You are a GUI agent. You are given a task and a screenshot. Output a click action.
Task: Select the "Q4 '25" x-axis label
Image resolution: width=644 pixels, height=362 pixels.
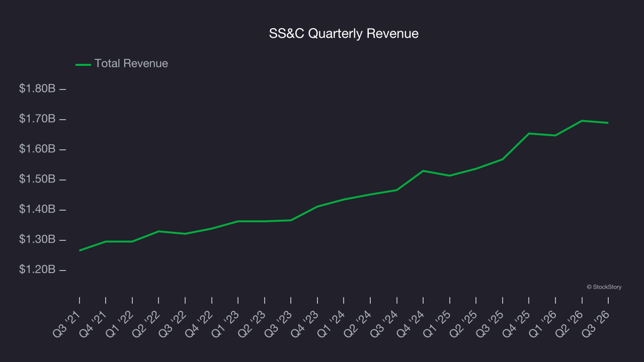(x=516, y=323)
